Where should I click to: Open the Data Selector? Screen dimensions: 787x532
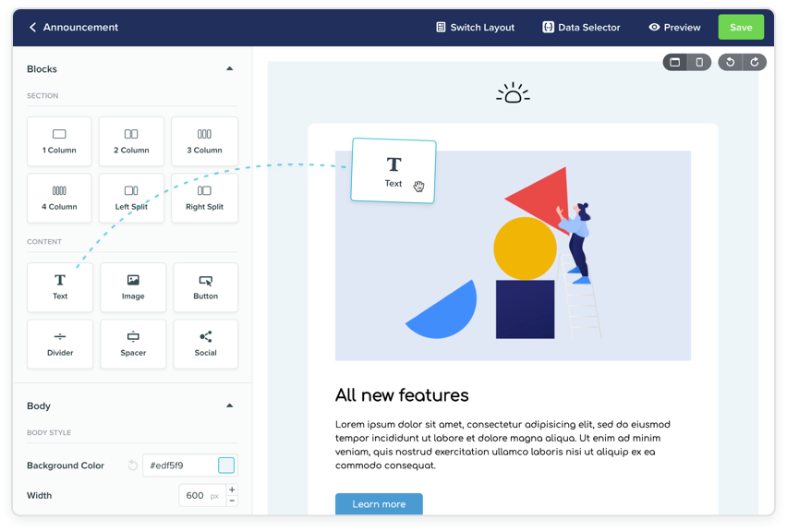point(581,27)
